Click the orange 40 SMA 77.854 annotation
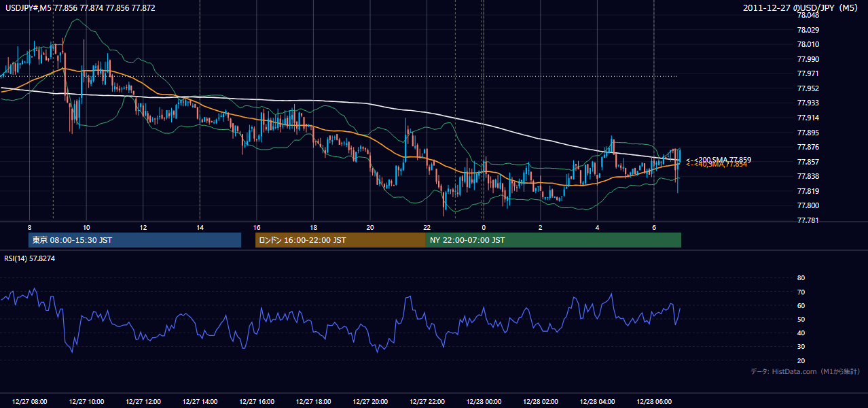This screenshot has height=408, width=868. tap(717, 164)
